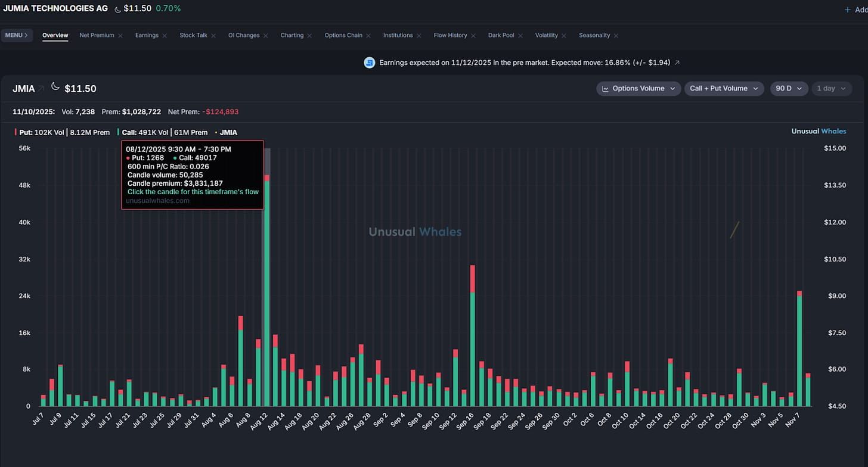The height and width of the screenshot is (467, 868).
Task: Click the chart icon in Options Volume selector
Action: pos(606,89)
